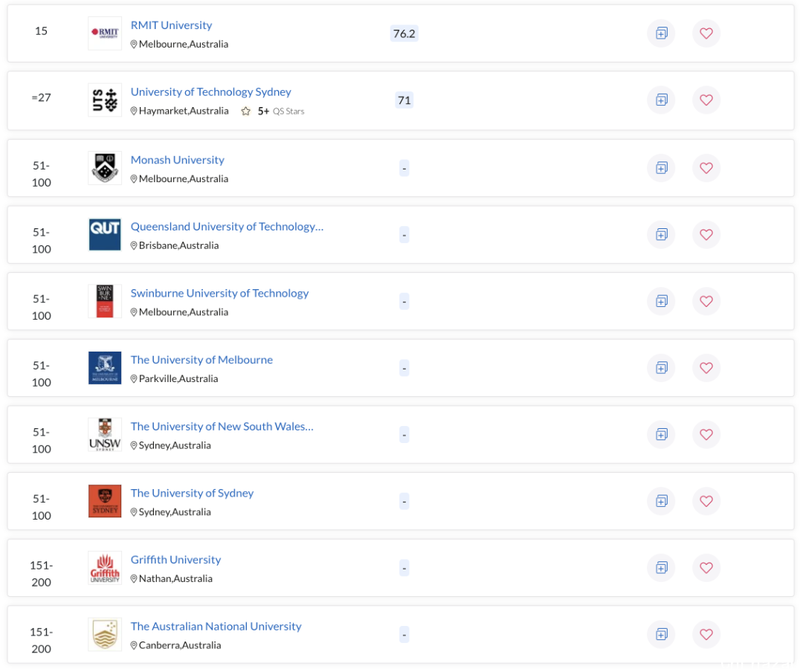
Task: Add The University of Melbourne to compare
Action: point(661,368)
